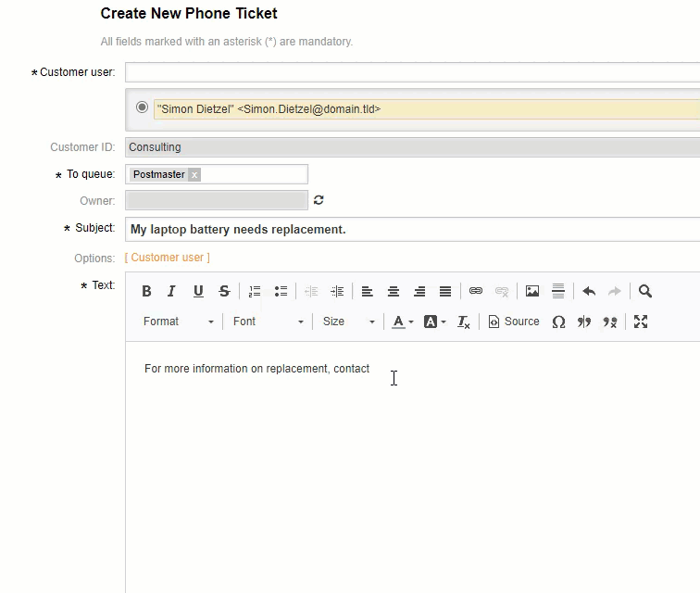Focus the Customer user input field

[413, 72]
